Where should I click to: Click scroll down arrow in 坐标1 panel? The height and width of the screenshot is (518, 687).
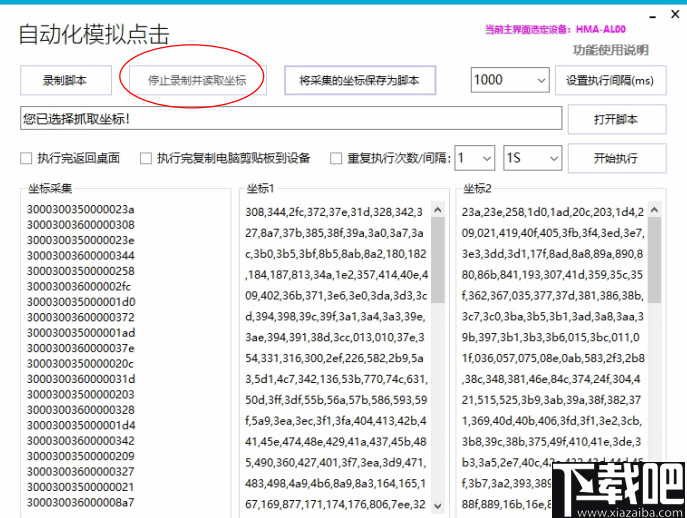point(437,505)
